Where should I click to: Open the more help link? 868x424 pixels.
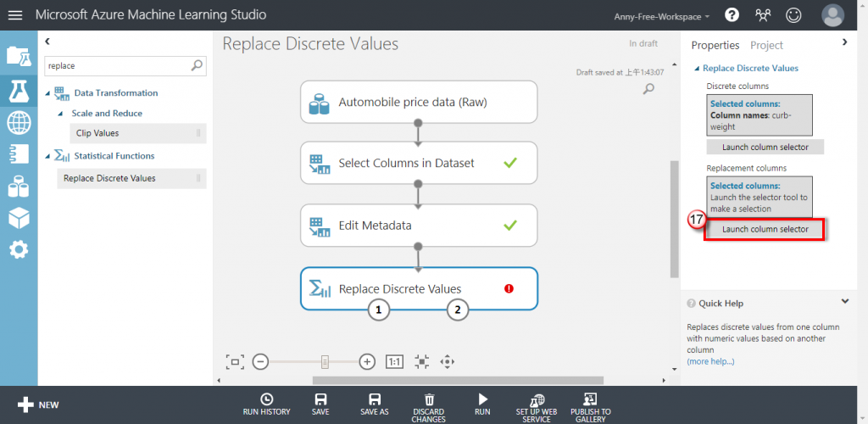tap(710, 361)
